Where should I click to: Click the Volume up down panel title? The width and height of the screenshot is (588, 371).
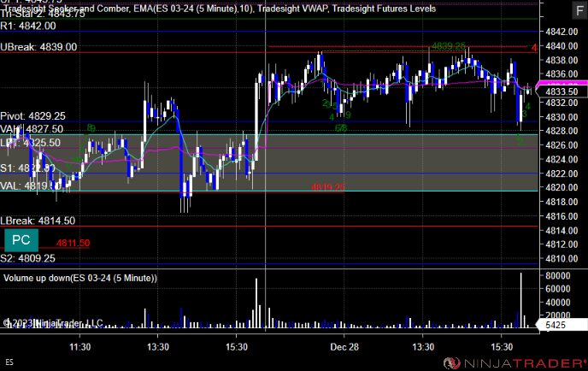point(80,278)
